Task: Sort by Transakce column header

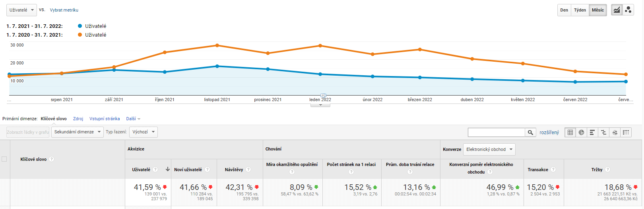Action: click(538, 170)
